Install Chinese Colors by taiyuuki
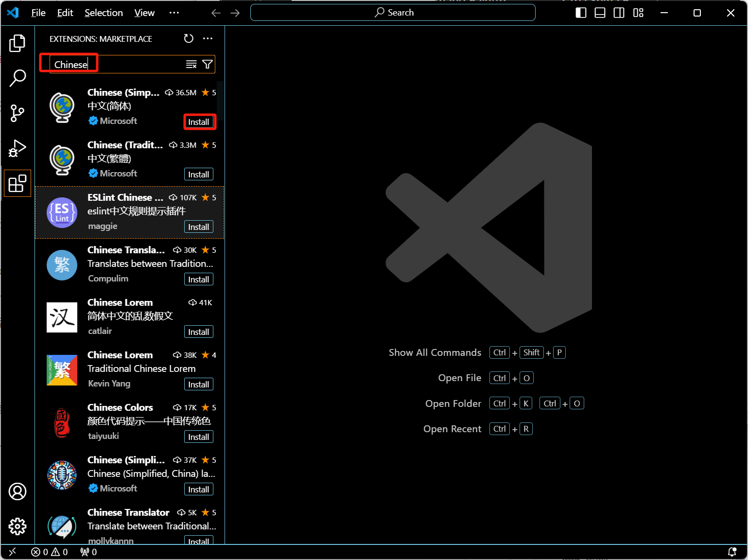 tap(199, 437)
